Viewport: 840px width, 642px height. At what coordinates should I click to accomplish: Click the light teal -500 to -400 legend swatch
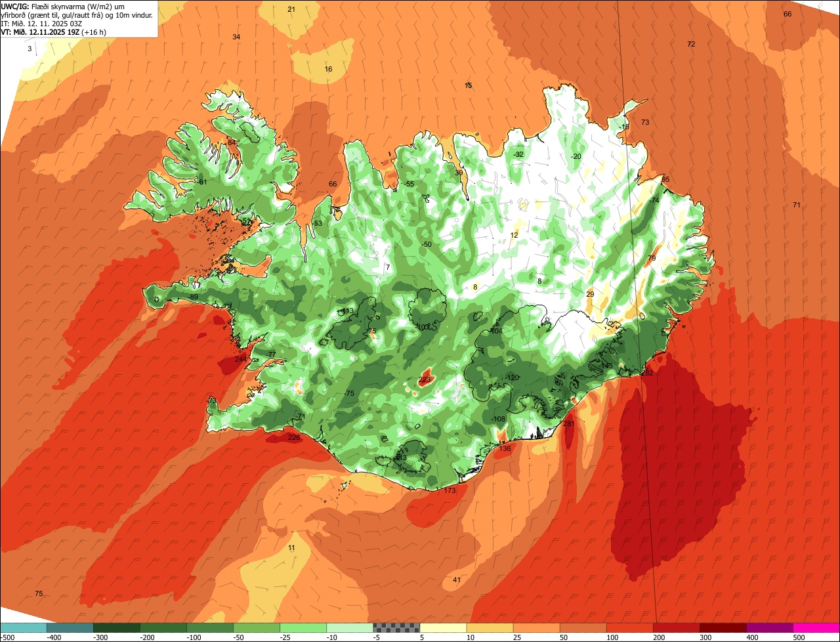tap(24, 628)
